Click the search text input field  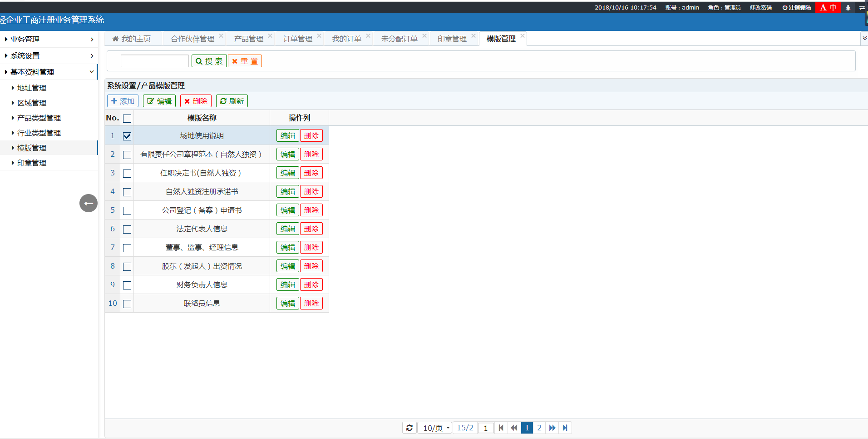pos(154,61)
